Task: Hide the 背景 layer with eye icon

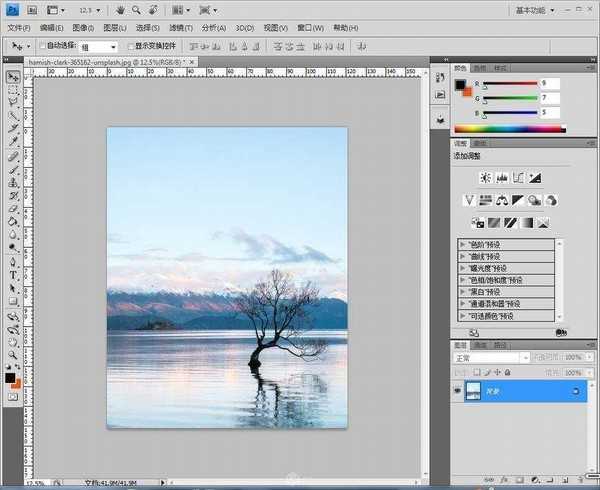Action: (458, 391)
